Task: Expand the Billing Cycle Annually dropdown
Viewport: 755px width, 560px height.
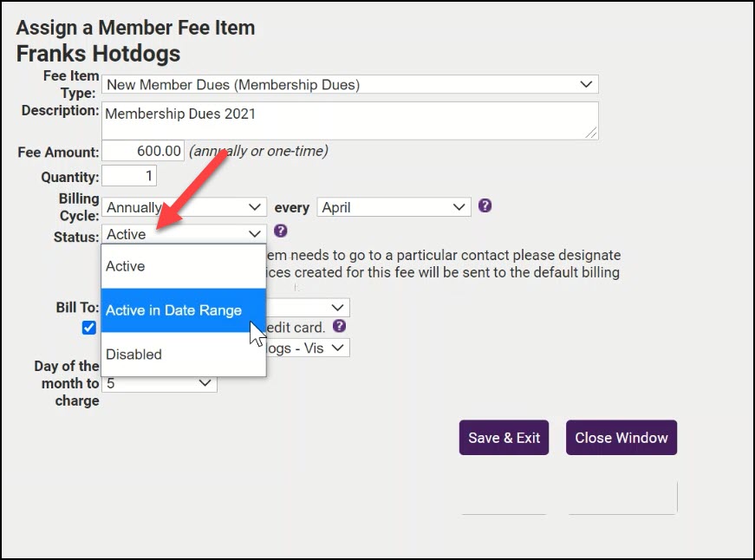Action: point(184,208)
